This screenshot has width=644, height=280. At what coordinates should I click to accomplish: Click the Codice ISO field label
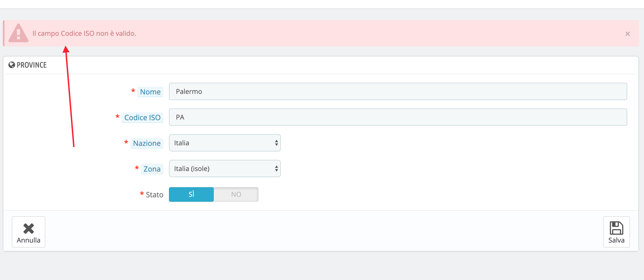[x=142, y=117]
